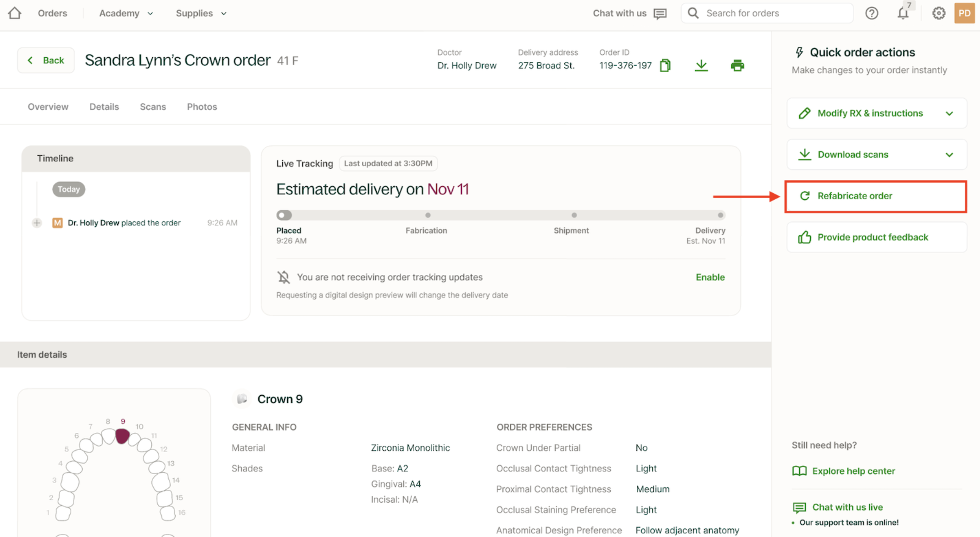Open notifications bell icon
980x537 pixels.
[903, 13]
